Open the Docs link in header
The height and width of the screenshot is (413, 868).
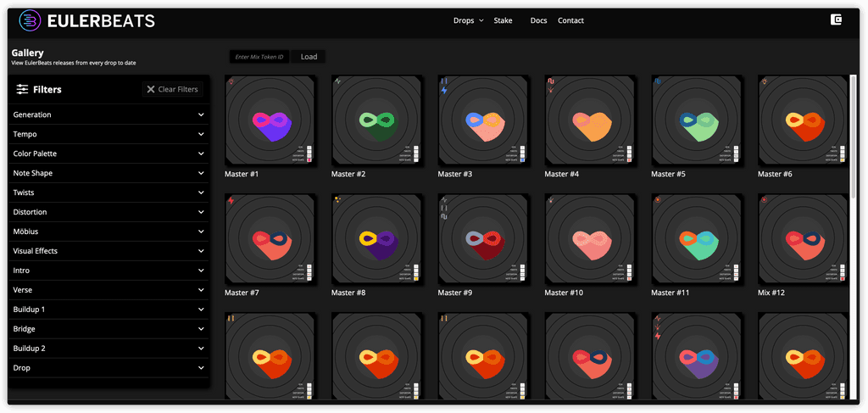pos(538,20)
